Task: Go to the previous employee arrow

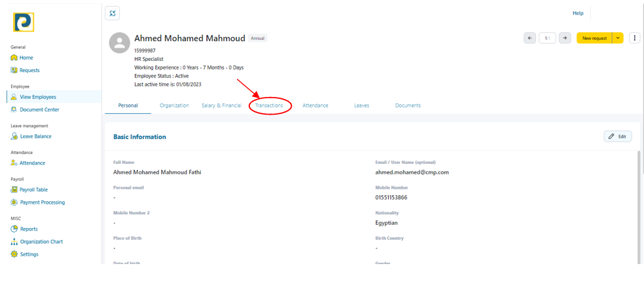Action: [x=530, y=38]
